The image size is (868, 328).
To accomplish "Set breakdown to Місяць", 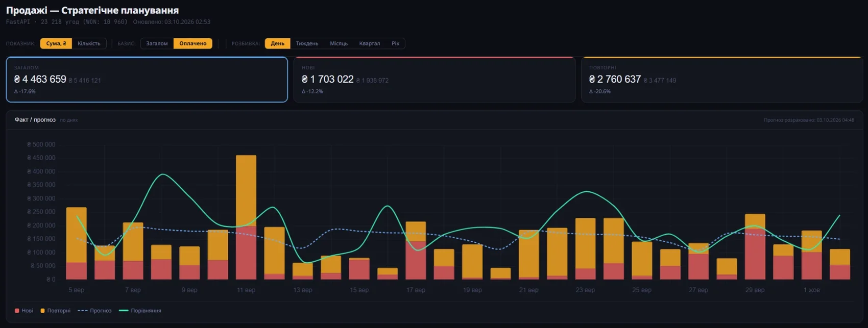I will click(x=339, y=43).
